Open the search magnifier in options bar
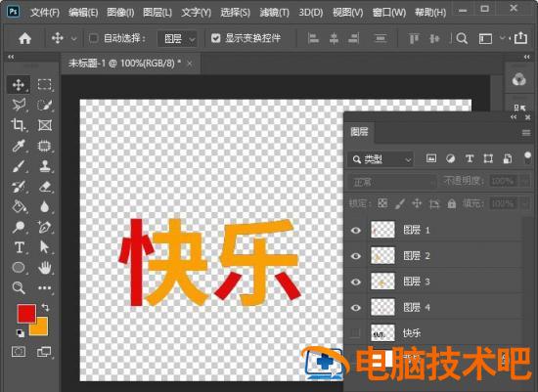 click(x=462, y=38)
